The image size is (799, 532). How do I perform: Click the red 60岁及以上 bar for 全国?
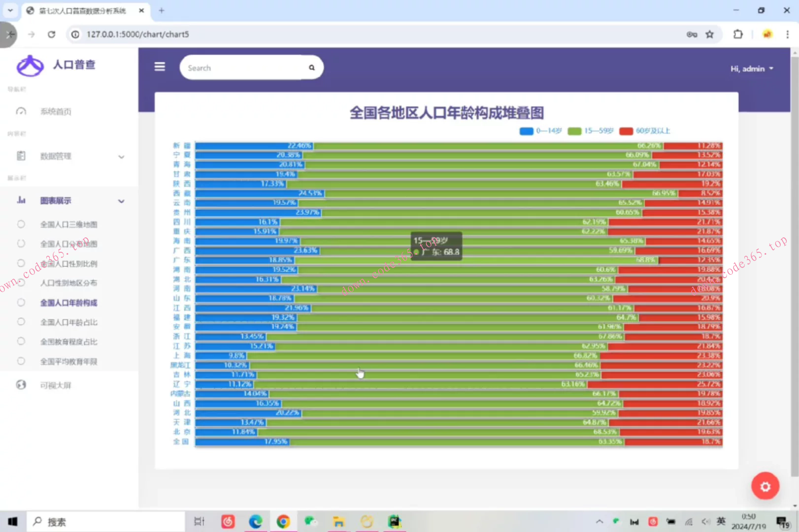(x=673, y=441)
